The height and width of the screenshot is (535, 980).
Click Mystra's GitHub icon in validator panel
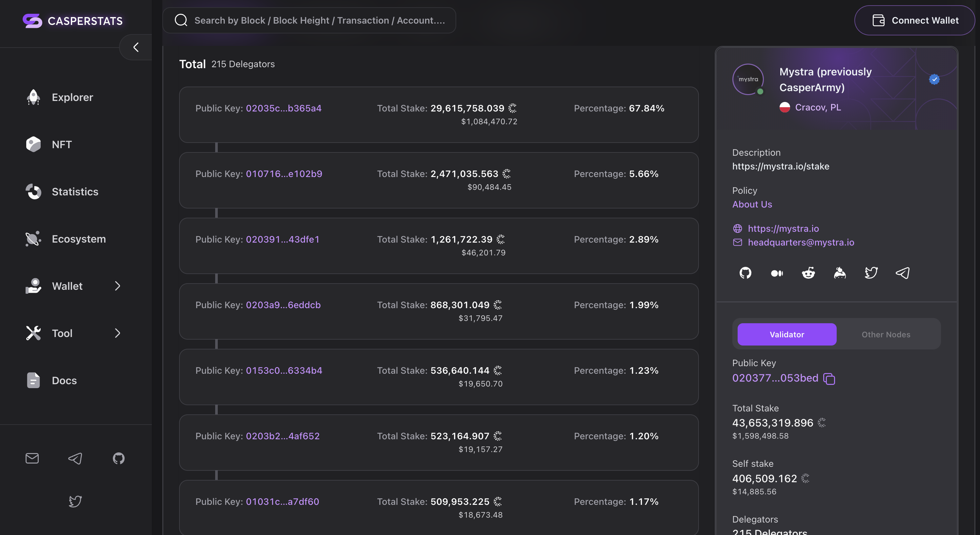pos(745,273)
